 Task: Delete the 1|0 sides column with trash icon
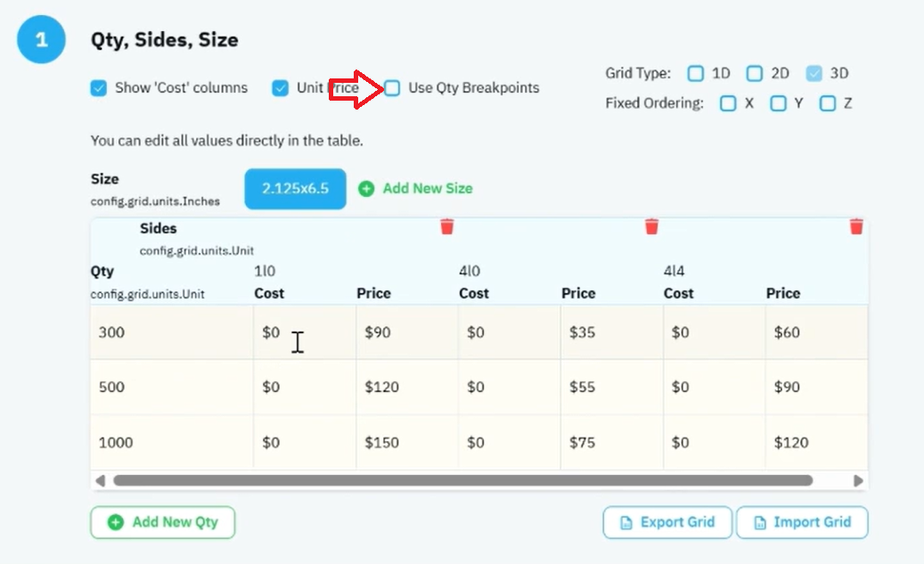[x=447, y=227]
